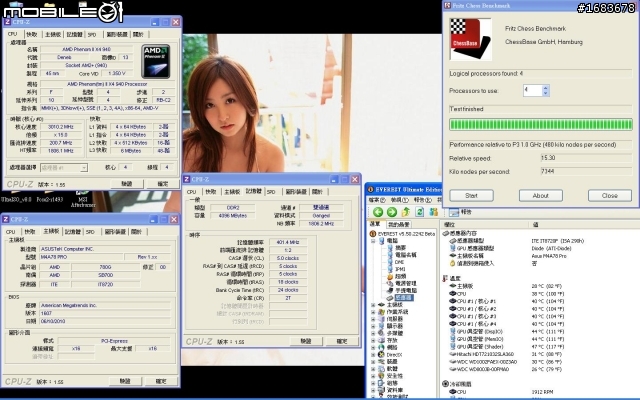Expand the Software (軟體) tree node
The height and width of the screenshot is (400, 640).
coord(373,369)
